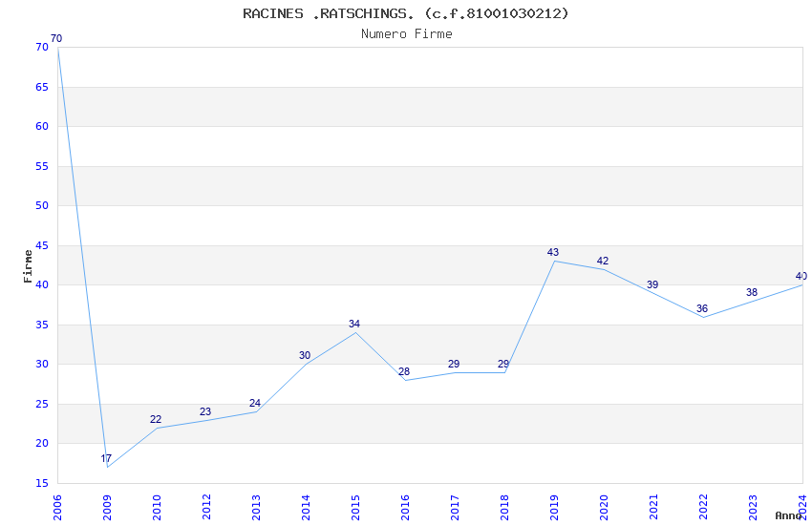
Task: Click the horizontal axis title Anno
Action: point(788,515)
